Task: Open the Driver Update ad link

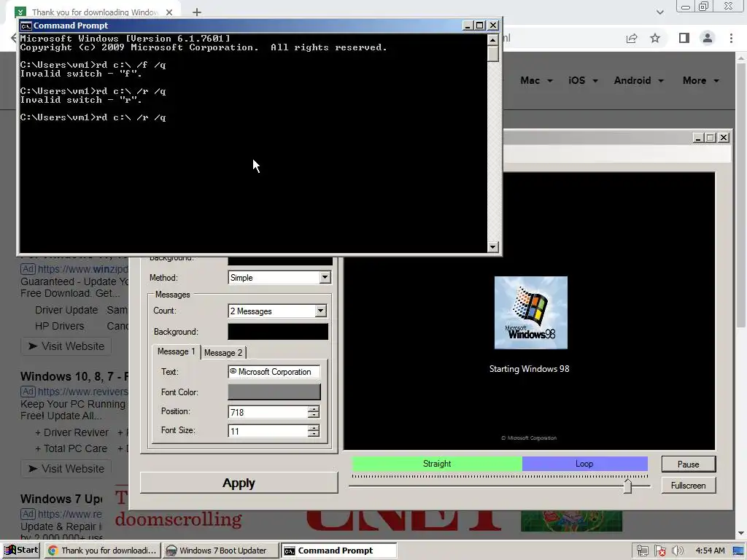Action: click(x=66, y=310)
